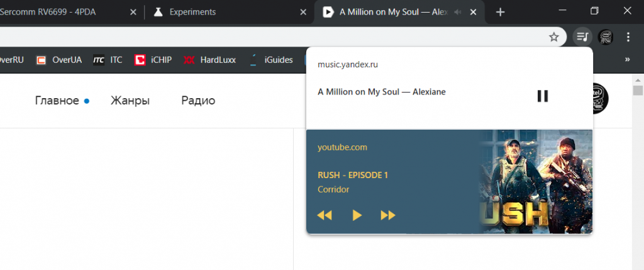Open the iGuides bookmark
Viewport: 644px width, 270px height.
271,60
